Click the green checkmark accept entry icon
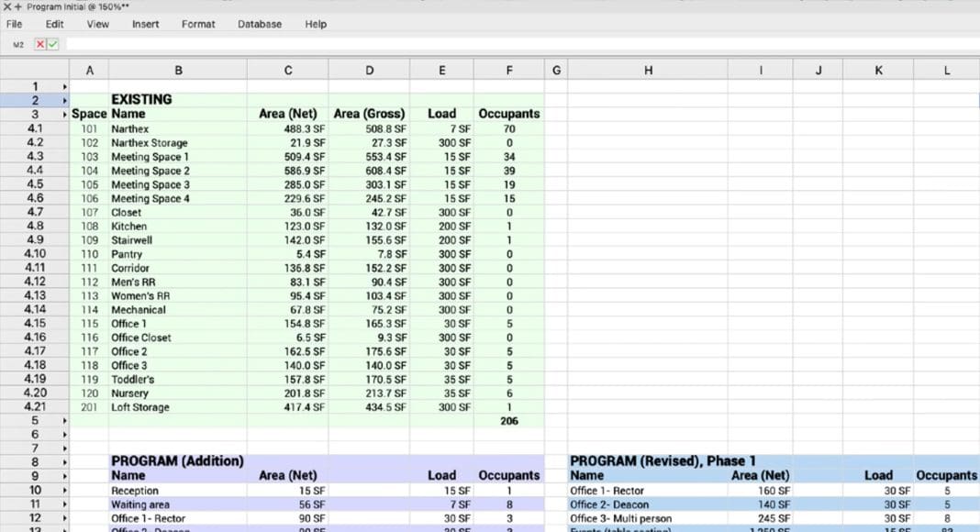The height and width of the screenshot is (532, 980). (52, 44)
